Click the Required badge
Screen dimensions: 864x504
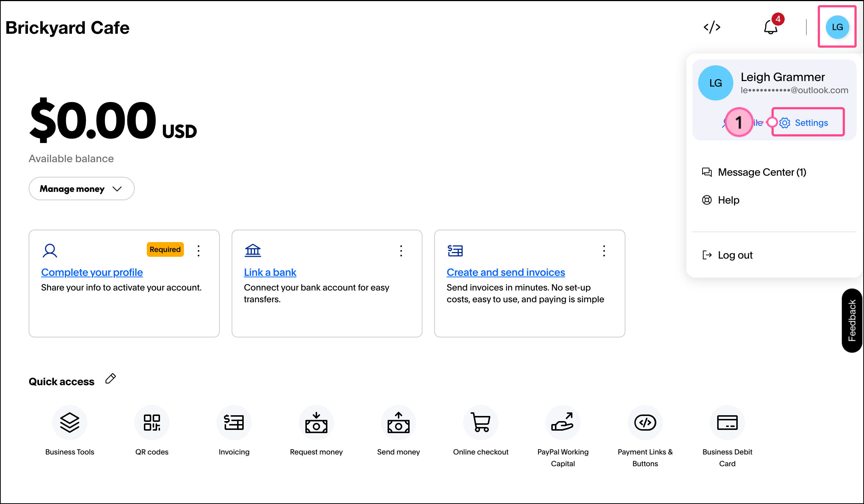coord(165,249)
